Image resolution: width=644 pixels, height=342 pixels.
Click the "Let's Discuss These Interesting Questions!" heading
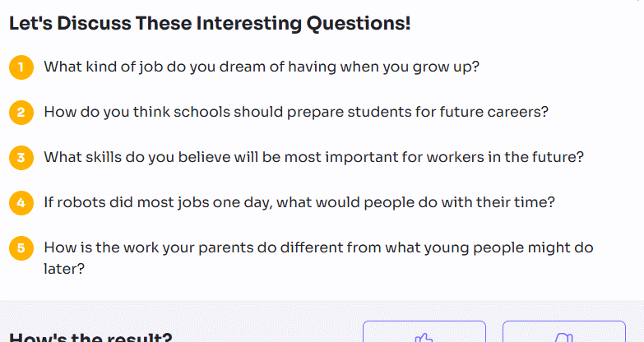pos(210,23)
